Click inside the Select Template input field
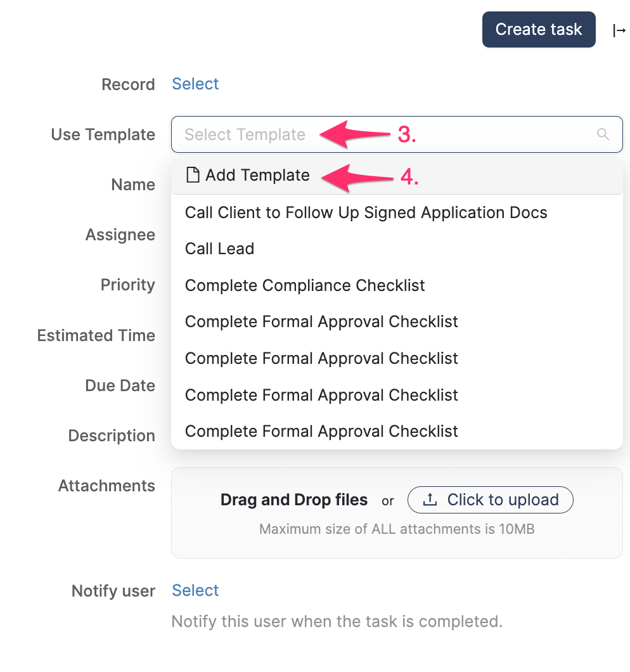The width and height of the screenshot is (630, 672). (x=254, y=134)
